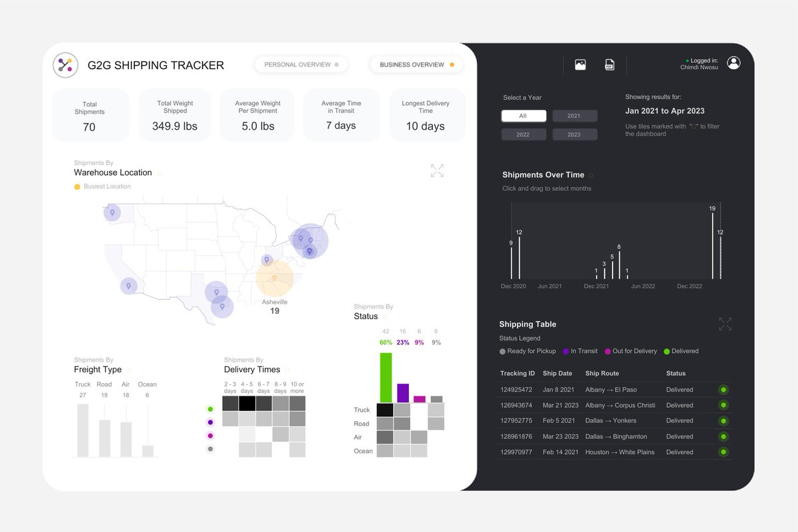
Task: Click status indicator for tracking 129970977
Action: (x=723, y=452)
